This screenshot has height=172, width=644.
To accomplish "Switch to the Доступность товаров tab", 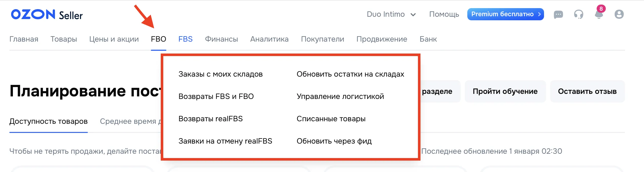I will [x=48, y=121].
